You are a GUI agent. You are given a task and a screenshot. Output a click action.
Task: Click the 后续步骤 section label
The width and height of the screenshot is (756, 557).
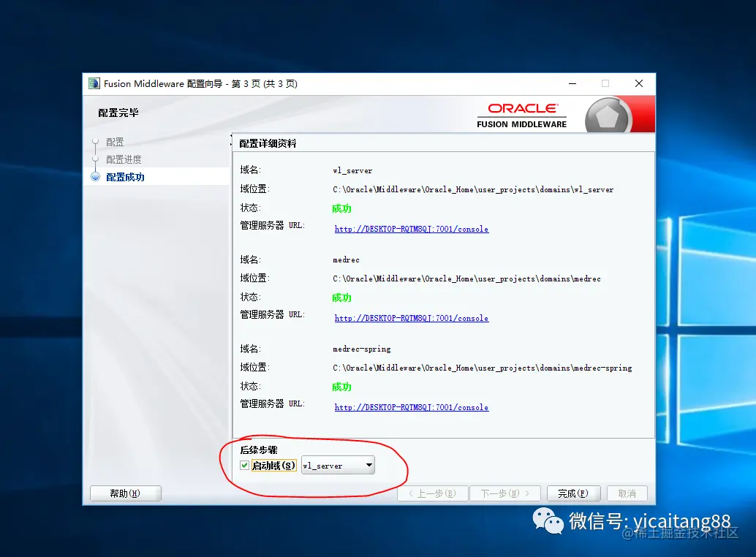coord(259,450)
